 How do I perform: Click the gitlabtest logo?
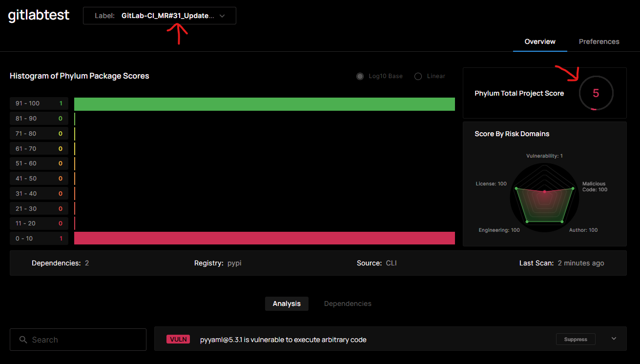38,15
